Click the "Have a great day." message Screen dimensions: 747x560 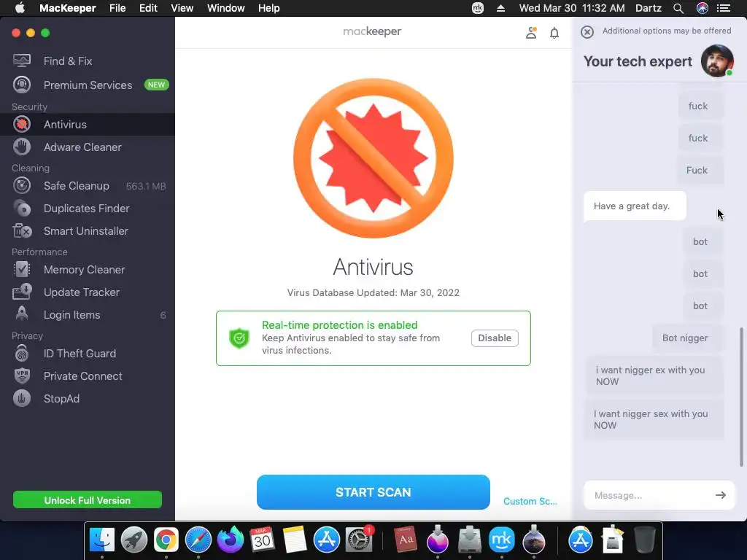[635, 206]
